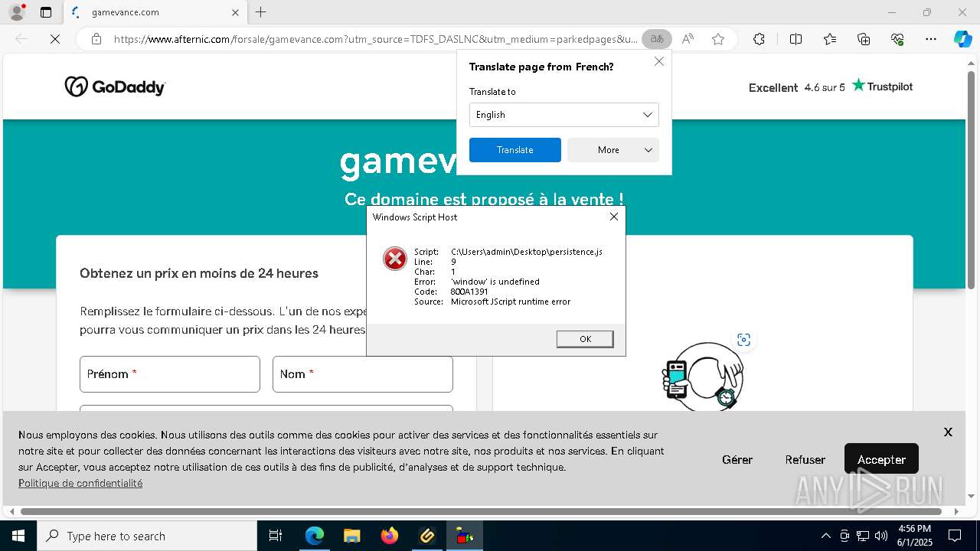Stop loading the page
Screen dimensions: 980x551
55,39
